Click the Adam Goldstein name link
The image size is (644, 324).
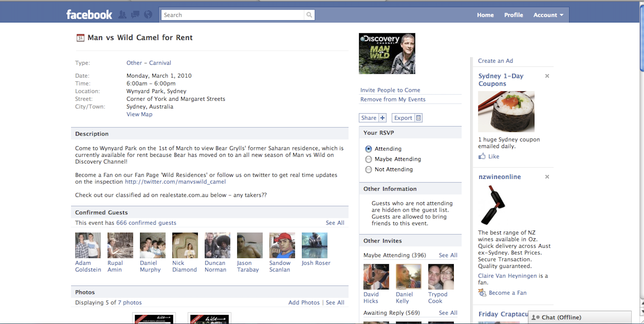(88, 266)
